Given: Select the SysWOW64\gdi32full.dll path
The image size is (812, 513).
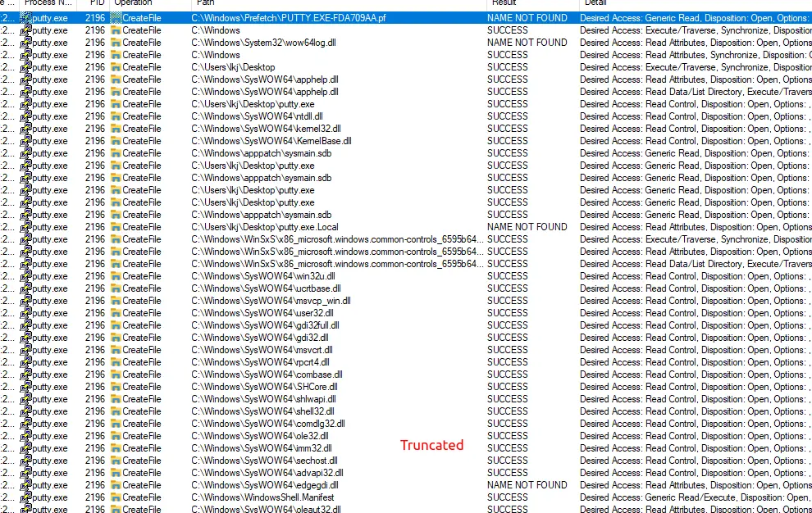Looking at the screenshot, I should [265, 325].
